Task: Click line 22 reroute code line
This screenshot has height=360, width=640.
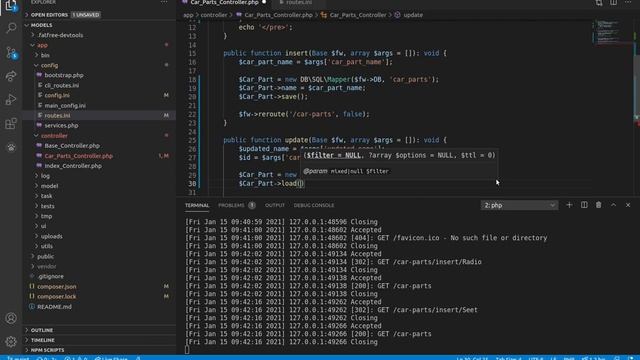Action: pyautogui.click(x=304, y=114)
